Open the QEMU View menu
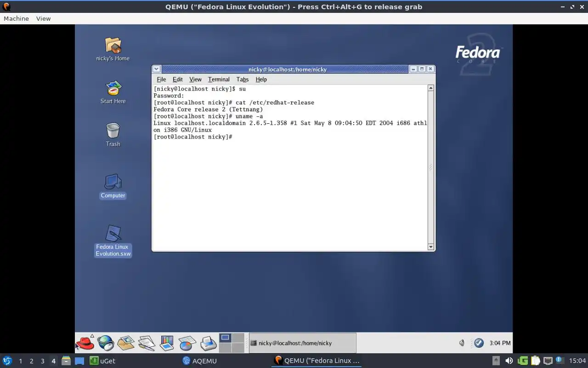Viewport: 588px width, 368px height. (x=43, y=18)
